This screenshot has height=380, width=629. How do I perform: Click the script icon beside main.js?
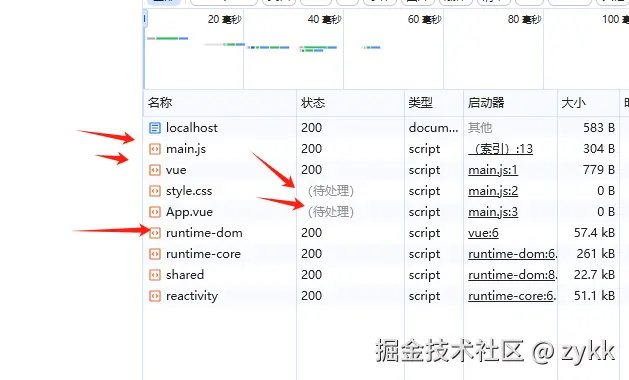[x=155, y=149]
